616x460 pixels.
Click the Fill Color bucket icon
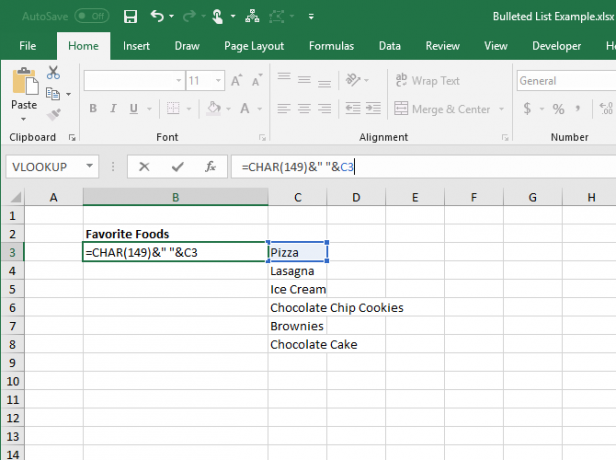click(214, 108)
